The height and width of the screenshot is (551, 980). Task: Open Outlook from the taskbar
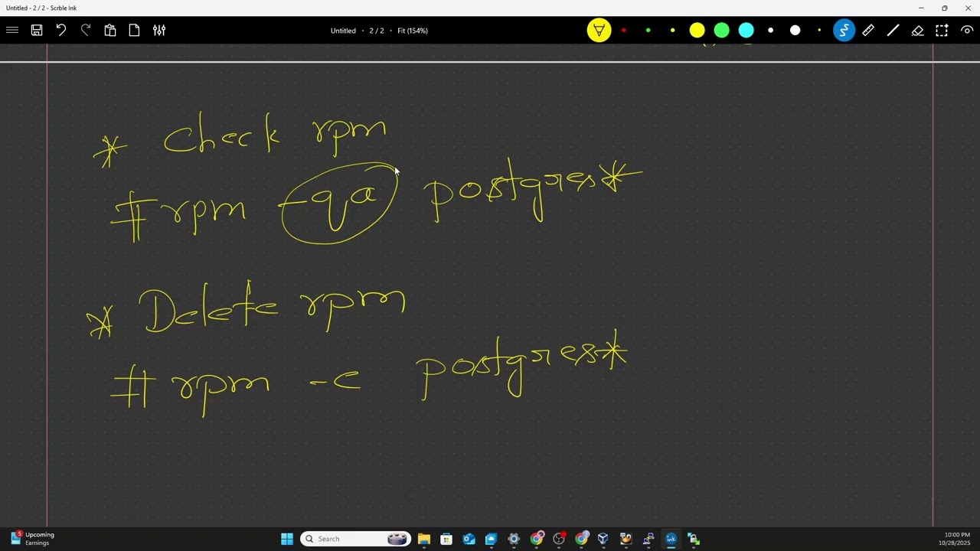pos(469,539)
